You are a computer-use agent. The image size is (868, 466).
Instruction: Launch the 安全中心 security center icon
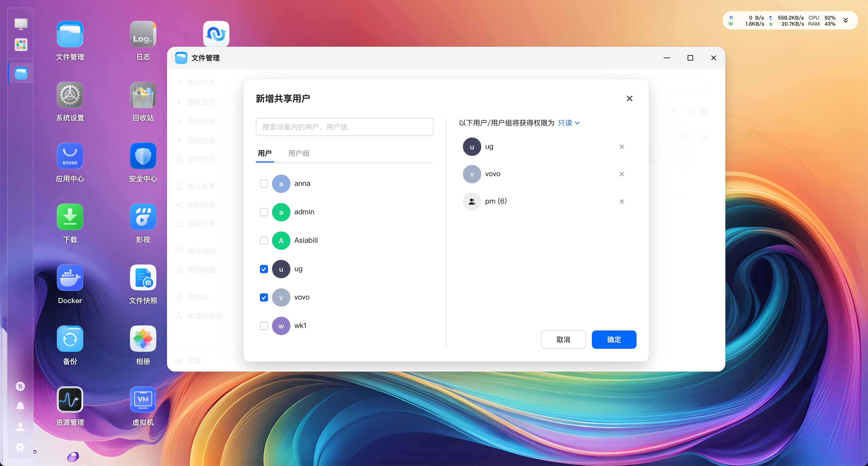click(x=143, y=156)
